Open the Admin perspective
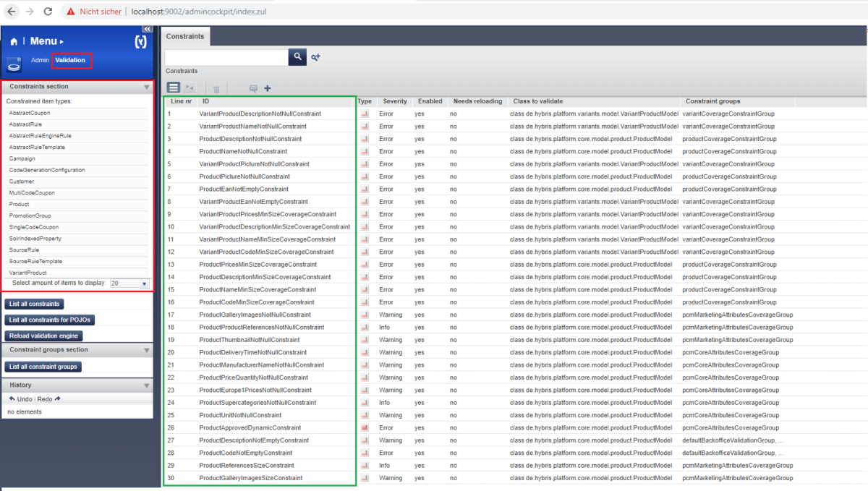The width and height of the screenshot is (868, 491). (x=40, y=61)
